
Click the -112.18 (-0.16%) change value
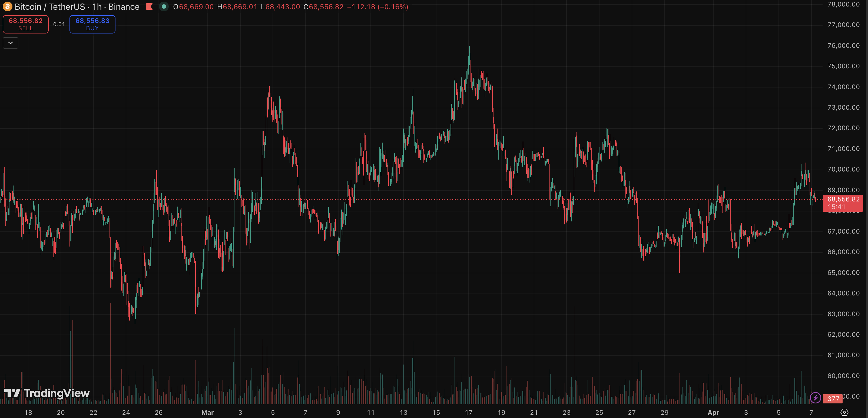377,7
